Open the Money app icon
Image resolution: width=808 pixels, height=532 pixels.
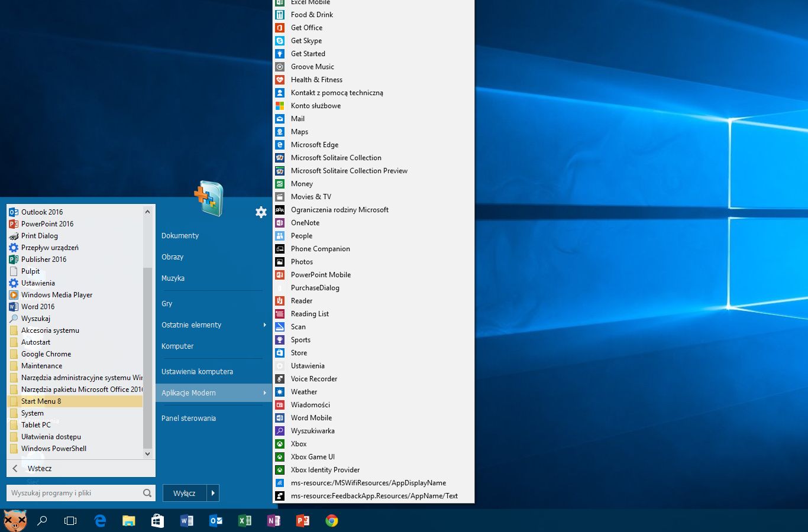[280, 184]
